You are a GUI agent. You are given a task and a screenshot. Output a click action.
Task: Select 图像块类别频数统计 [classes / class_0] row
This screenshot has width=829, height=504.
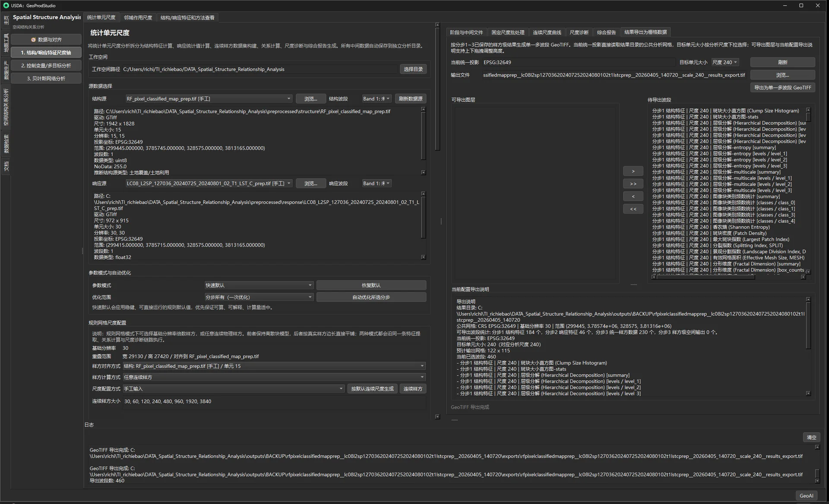pyautogui.click(x=728, y=202)
